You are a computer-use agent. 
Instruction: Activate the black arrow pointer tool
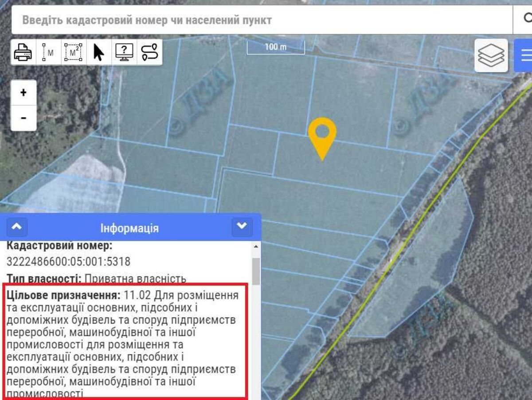[x=98, y=52]
